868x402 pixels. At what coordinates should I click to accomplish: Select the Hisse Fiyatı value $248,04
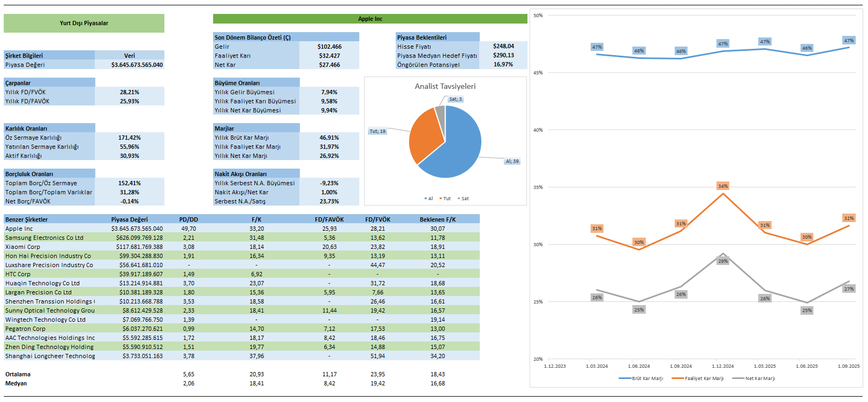pyautogui.click(x=503, y=46)
